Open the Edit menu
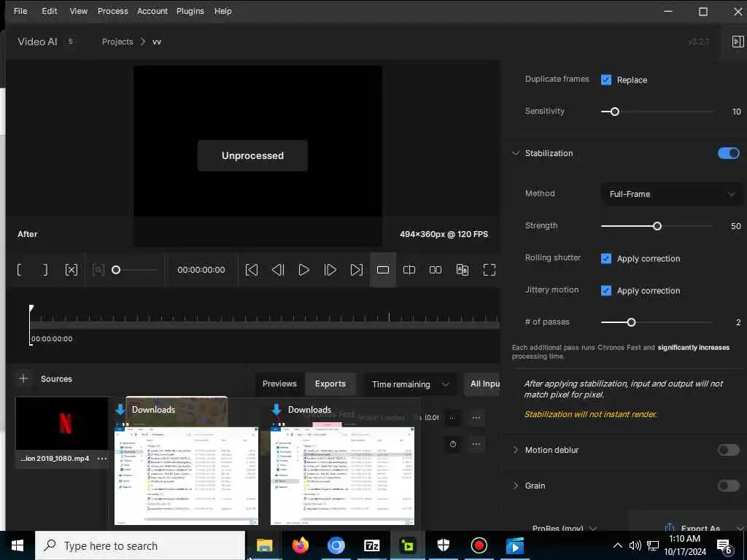This screenshot has width=747, height=560. coord(50,11)
